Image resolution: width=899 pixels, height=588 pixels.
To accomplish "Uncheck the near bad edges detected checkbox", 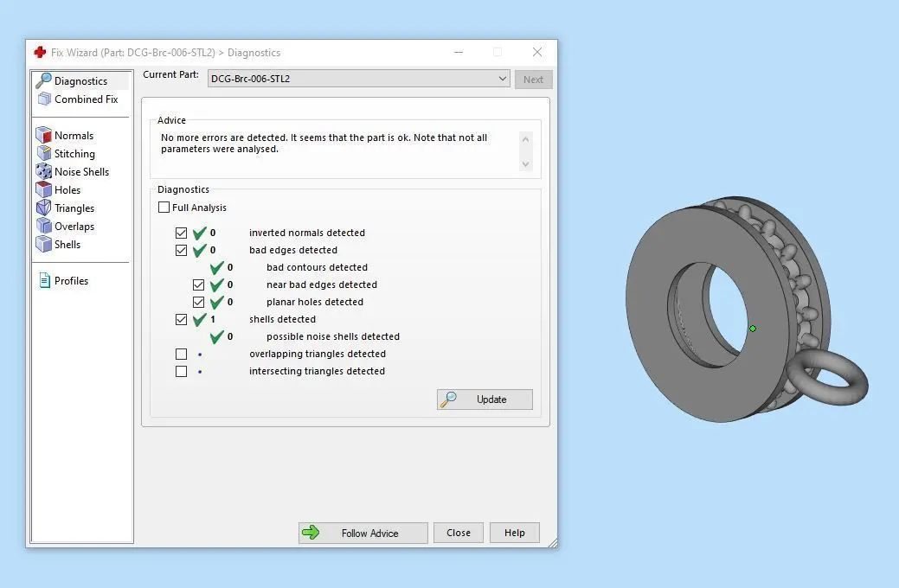I will (198, 284).
